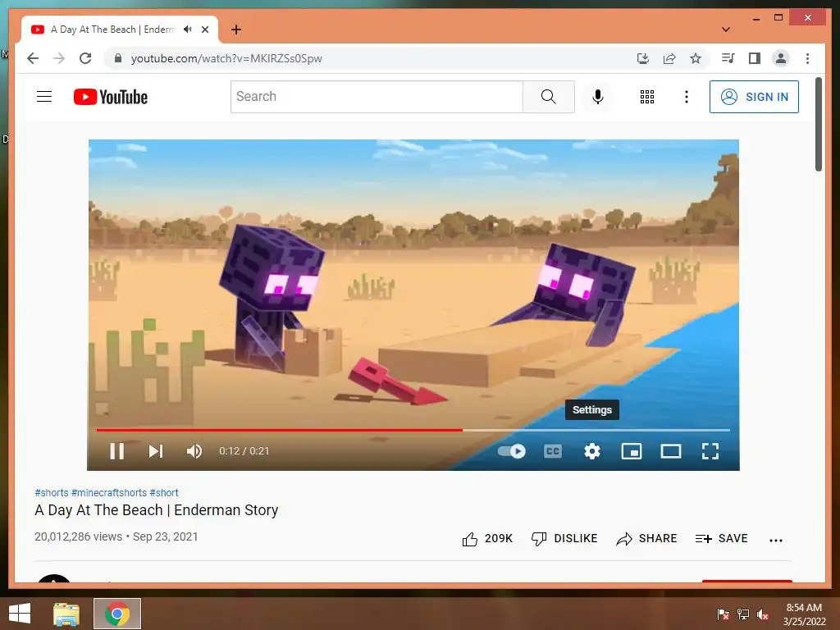Open more actions ellipsis below video
Screen dimensions: 840x630
coord(776,540)
